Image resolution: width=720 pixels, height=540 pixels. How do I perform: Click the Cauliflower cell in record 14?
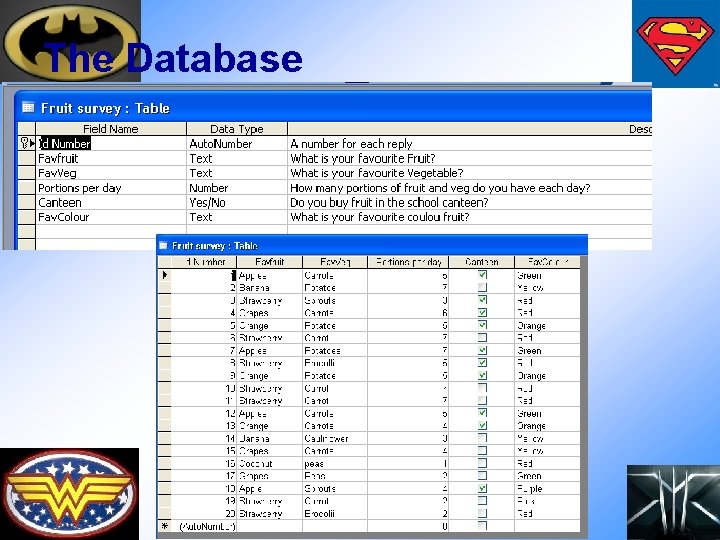pyautogui.click(x=335, y=439)
